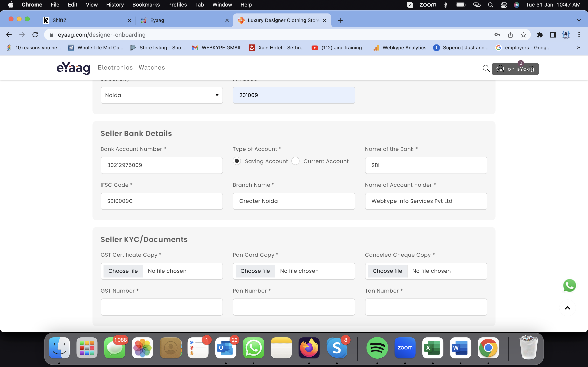The width and height of the screenshot is (588, 367).
Task: Open Spotify from the dock
Action: click(x=377, y=348)
